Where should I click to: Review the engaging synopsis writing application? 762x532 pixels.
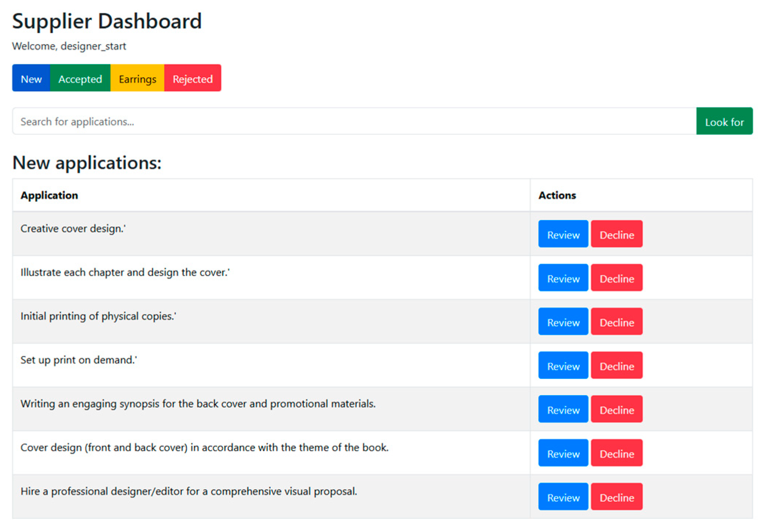click(x=563, y=409)
